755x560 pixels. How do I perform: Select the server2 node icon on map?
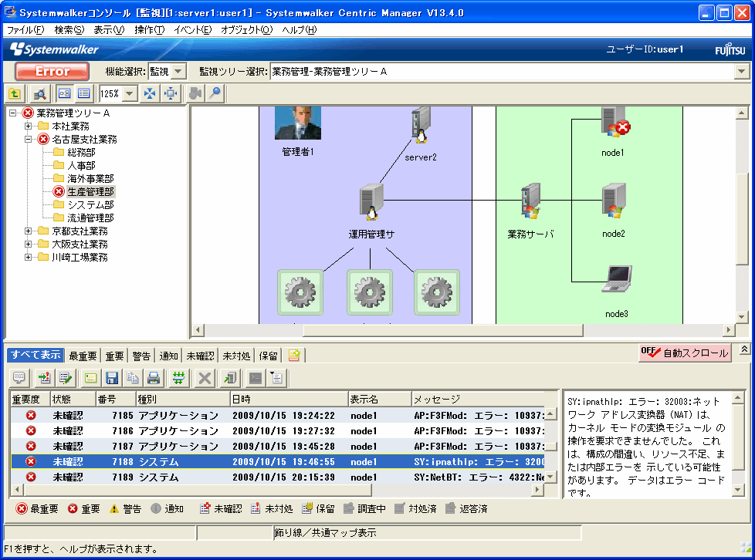tap(421, 125)
